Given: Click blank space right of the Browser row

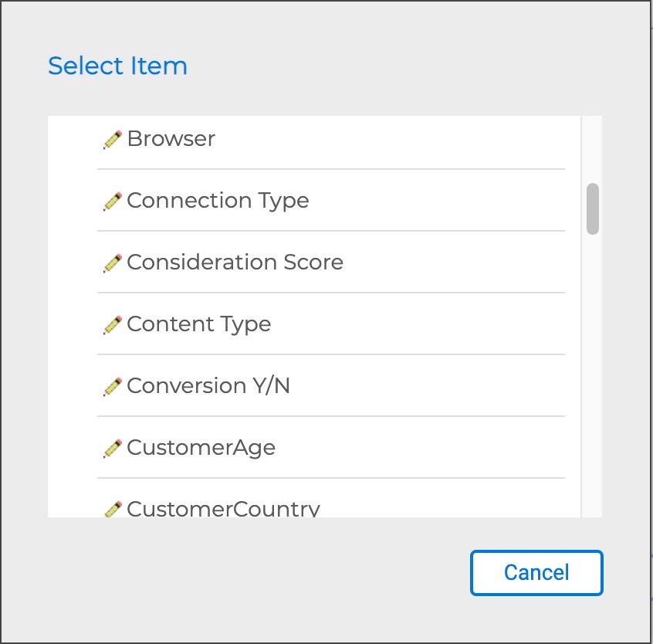Looking at the screenshot, I should 425,139.
